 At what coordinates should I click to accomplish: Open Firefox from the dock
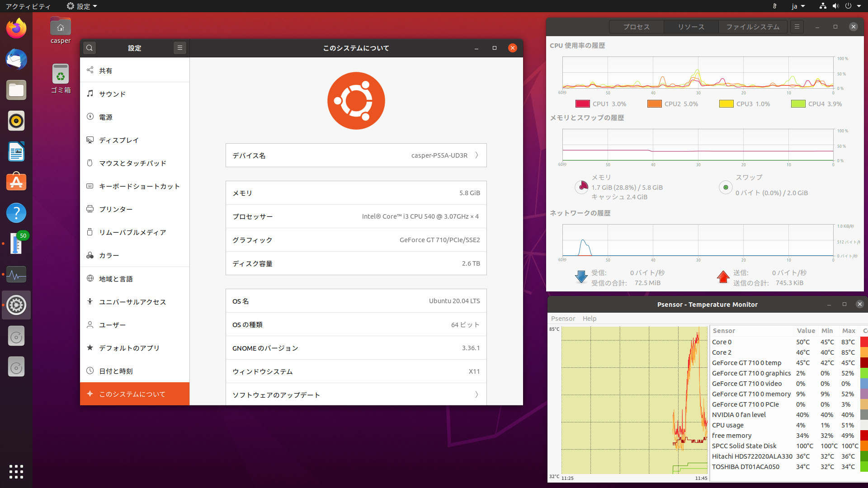click(16, 29)
